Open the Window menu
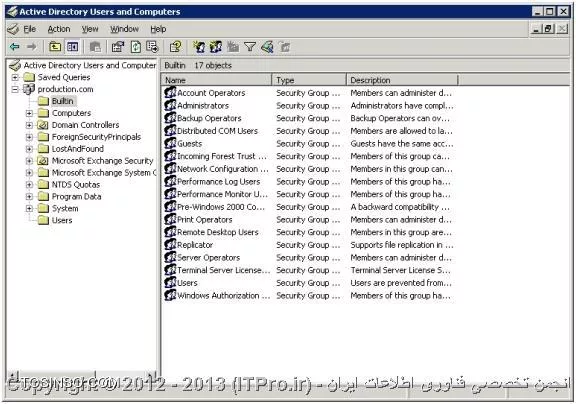This screenshot has height=404, width=576. (x=125, y=29)
